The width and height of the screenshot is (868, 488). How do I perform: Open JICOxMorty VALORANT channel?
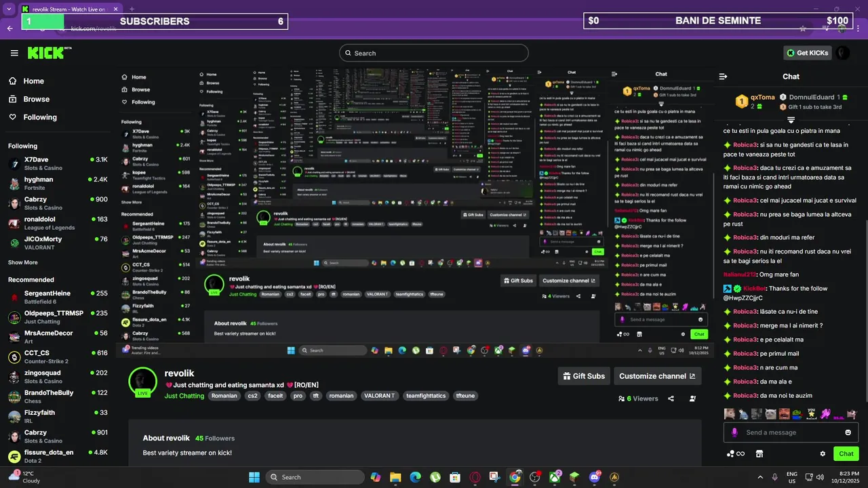(58, 243)
